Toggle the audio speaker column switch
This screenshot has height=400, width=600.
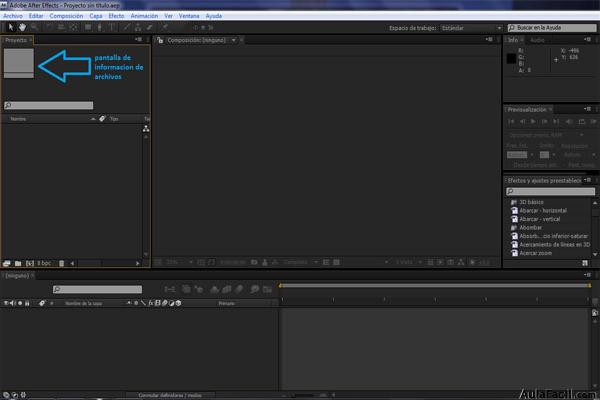click(x=13, y=303)
